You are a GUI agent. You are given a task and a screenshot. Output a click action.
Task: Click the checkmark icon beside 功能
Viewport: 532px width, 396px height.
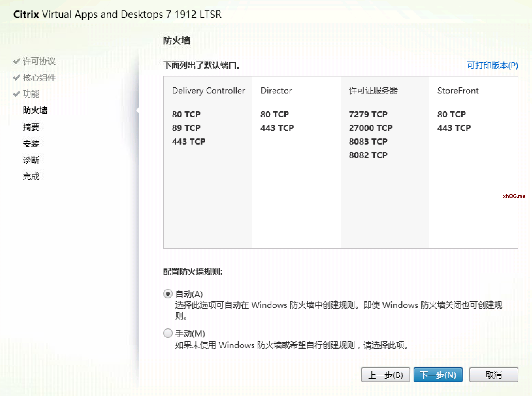click(x=17, y=94)
